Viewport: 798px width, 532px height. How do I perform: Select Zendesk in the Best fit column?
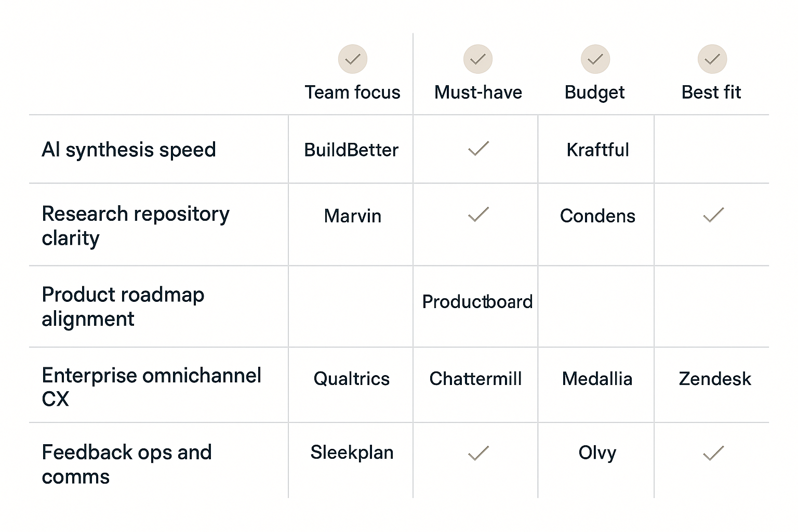(x=715, y=379)
